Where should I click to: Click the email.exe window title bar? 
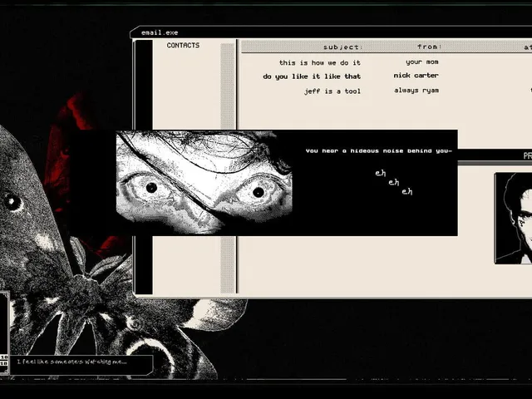coord(331,32)
